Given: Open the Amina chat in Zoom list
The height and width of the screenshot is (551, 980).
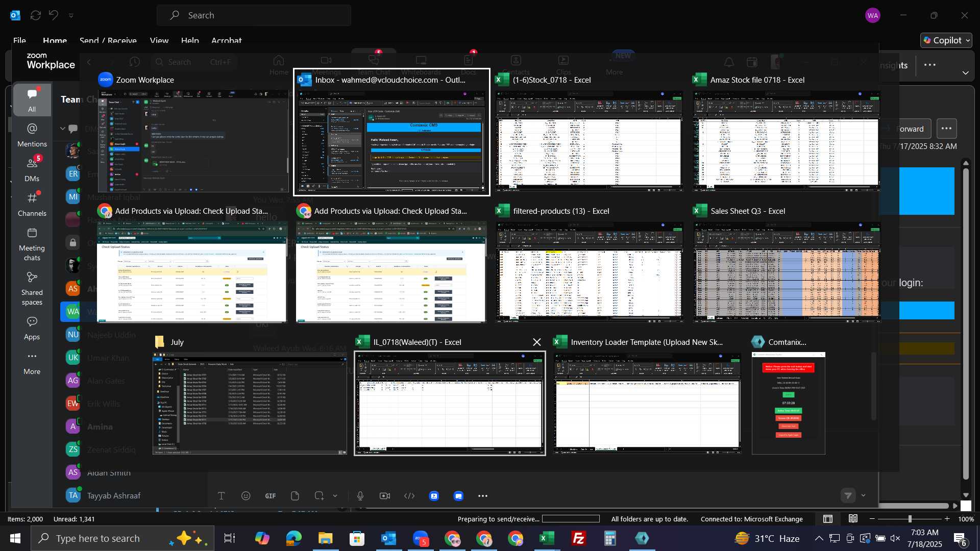Looking at the screenshot, I should [x=100, y=427].
